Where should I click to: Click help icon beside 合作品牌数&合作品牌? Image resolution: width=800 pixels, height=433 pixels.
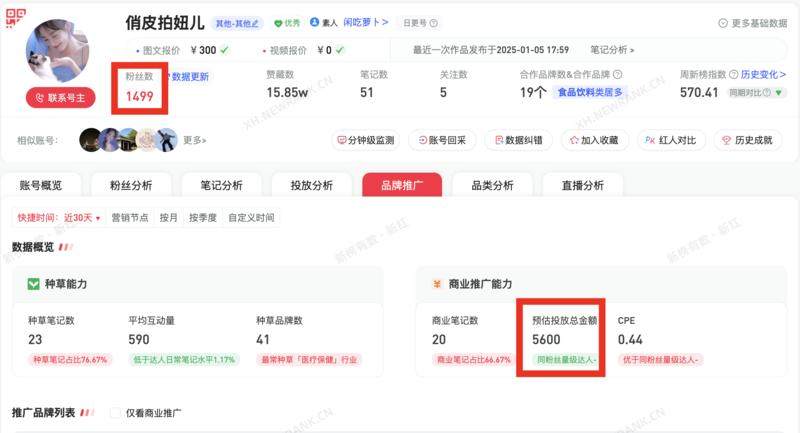pos(617,74)
